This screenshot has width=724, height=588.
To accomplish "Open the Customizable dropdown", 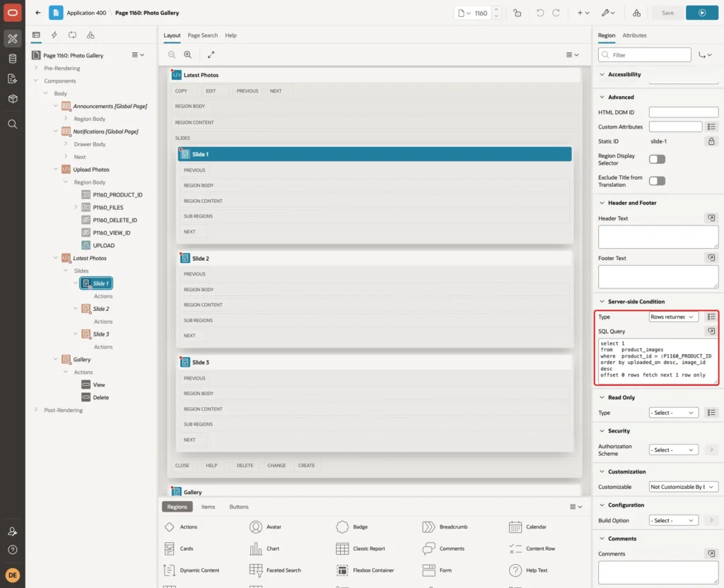I will coord(684,487).
